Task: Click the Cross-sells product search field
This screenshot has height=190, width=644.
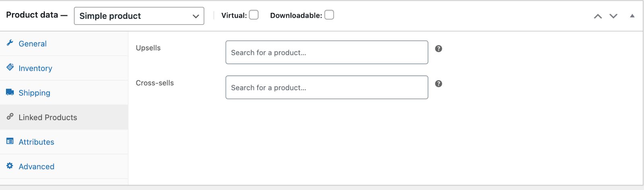Action: [326, 87]
